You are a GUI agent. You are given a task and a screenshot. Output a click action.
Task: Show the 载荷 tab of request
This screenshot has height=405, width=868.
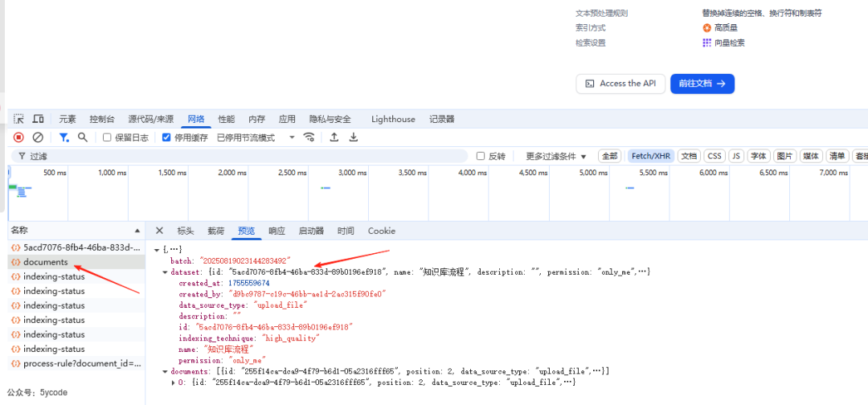coord(216,231)
